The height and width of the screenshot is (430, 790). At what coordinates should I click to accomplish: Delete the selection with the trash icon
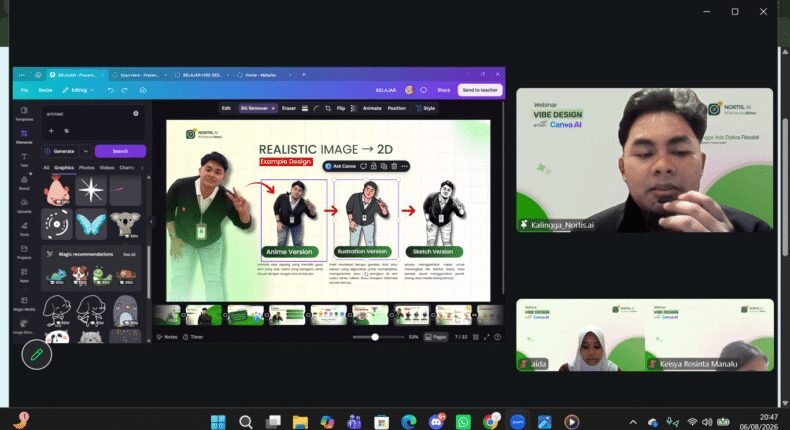pyautogui.click(x=394, y=166)
